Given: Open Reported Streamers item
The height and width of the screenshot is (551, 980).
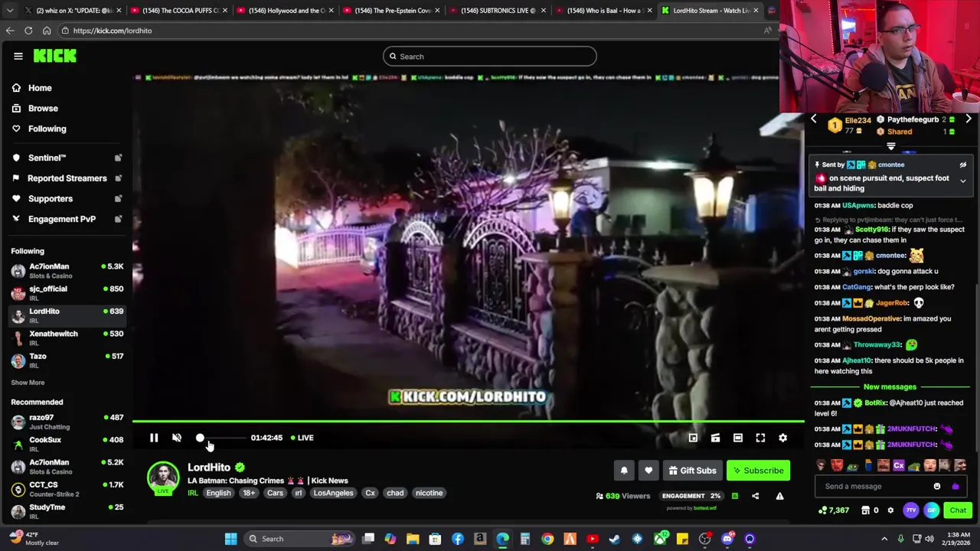Looking at the screenshot, I should (67, 178).
